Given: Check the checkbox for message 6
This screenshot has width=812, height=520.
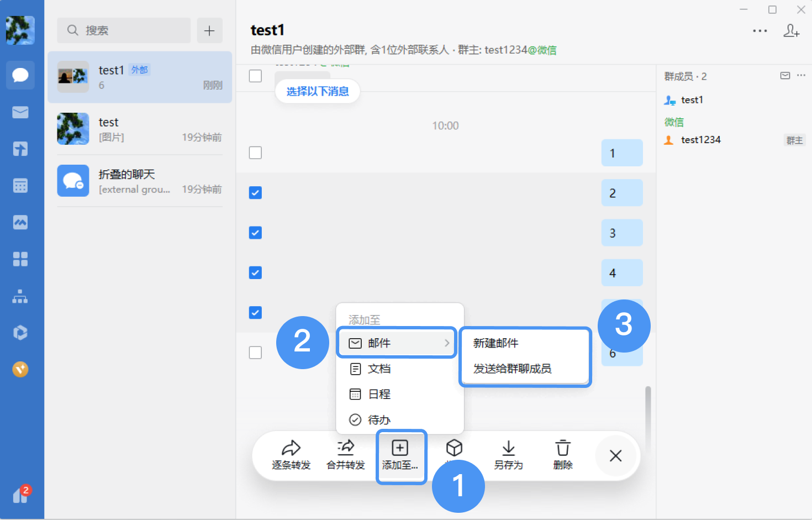Looking at the screenshot, I should point(255,353).
